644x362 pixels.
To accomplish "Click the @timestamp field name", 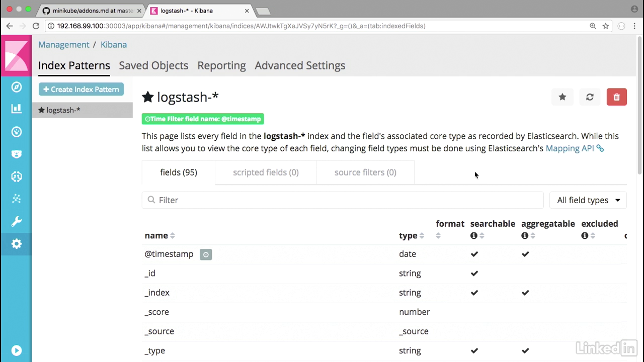I will 169,254.
